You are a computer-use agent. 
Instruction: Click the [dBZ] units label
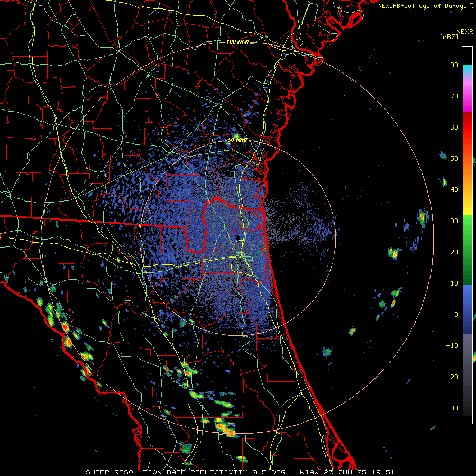pos(449,36)
